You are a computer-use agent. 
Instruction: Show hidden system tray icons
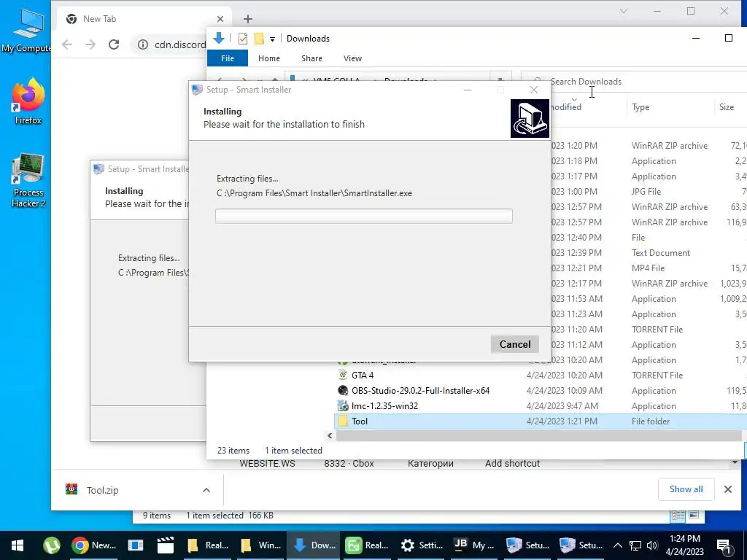[617, 545]
